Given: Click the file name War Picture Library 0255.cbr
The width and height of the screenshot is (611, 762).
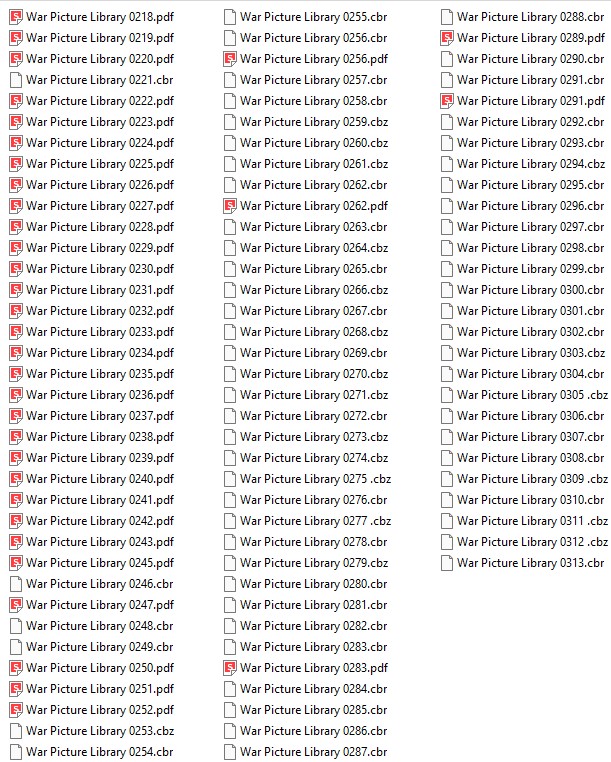Looking at the screenshot, I should [314, 17].
